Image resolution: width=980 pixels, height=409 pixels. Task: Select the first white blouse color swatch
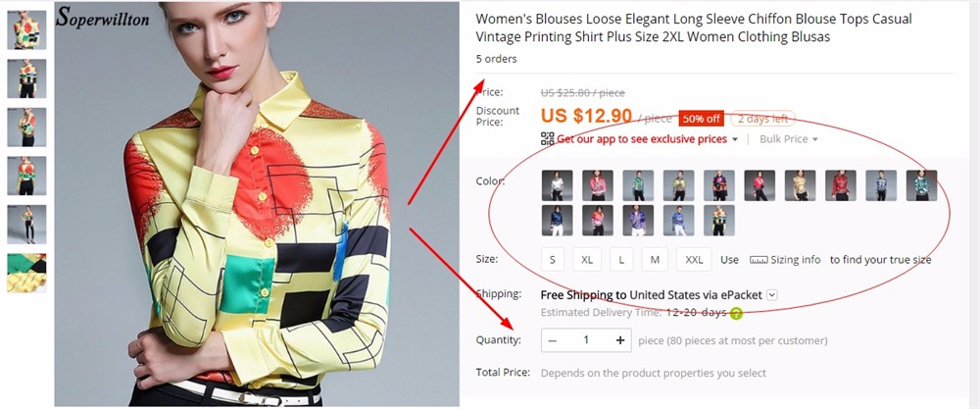point(557,185)
